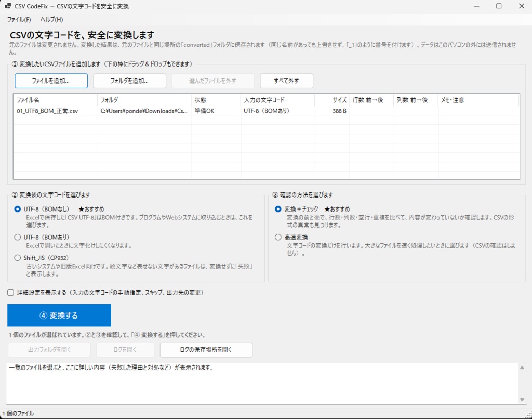Click inside the details text box

point(262,383)
